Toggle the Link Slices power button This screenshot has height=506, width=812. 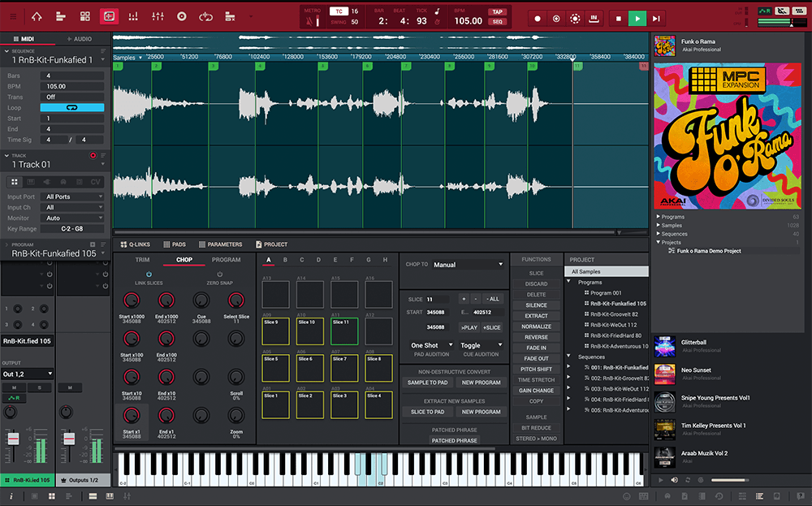coord(149,275)
